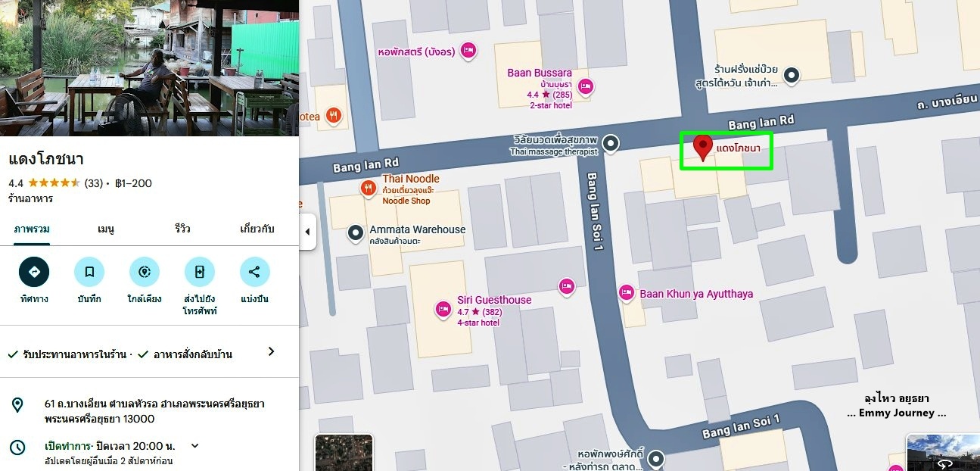Open the เกี่ยวกับ (About) tab

click(x=257, y=229)
